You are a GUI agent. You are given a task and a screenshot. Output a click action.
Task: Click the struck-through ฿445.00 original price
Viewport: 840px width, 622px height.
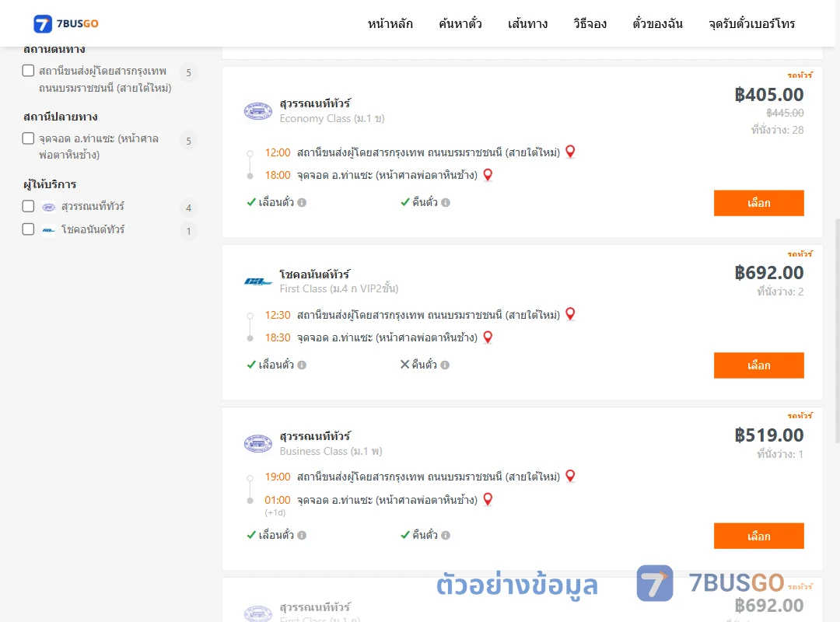click(785, 113)
